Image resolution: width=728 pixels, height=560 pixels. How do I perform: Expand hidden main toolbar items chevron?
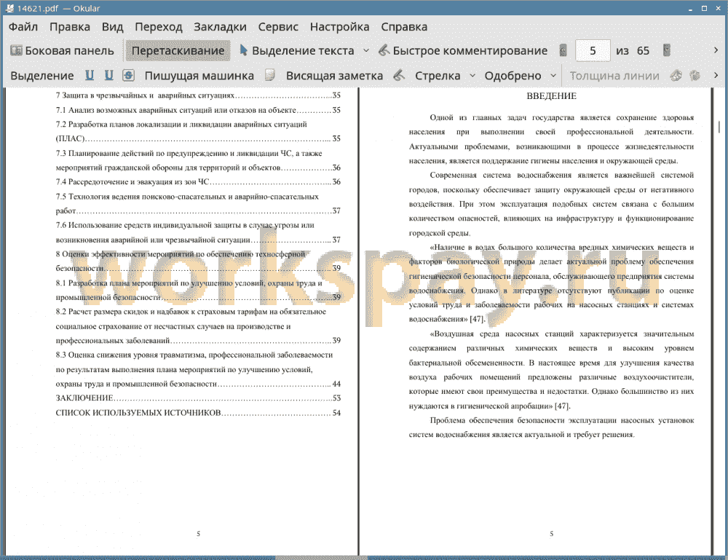point(716,50)
